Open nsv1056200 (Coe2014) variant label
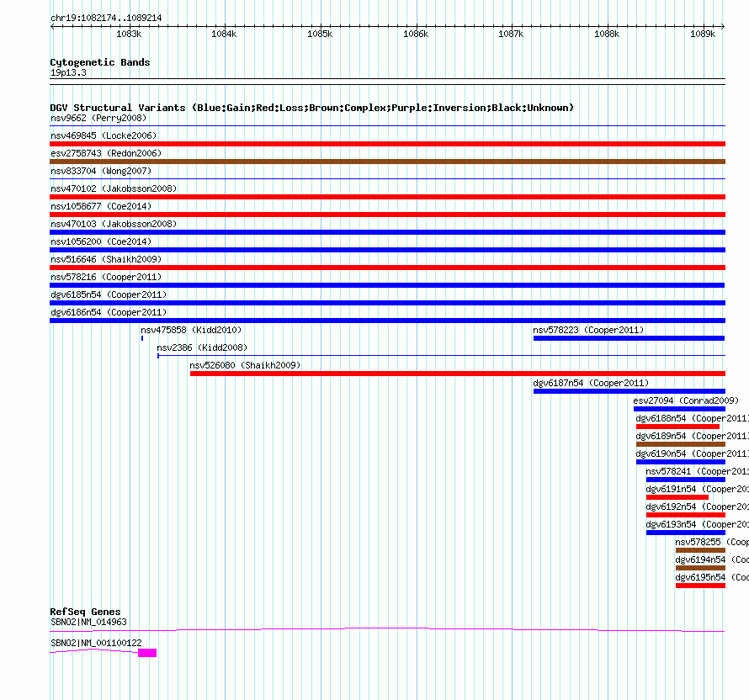The height and width of the screenshot is (700, 749). [x=101, y=241]
